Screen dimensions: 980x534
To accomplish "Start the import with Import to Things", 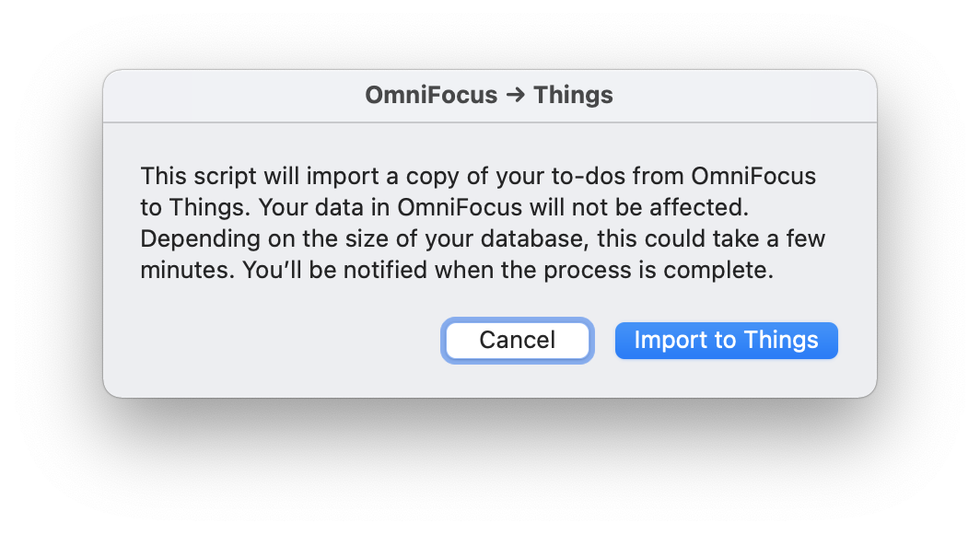I will (x=726, y=341).
